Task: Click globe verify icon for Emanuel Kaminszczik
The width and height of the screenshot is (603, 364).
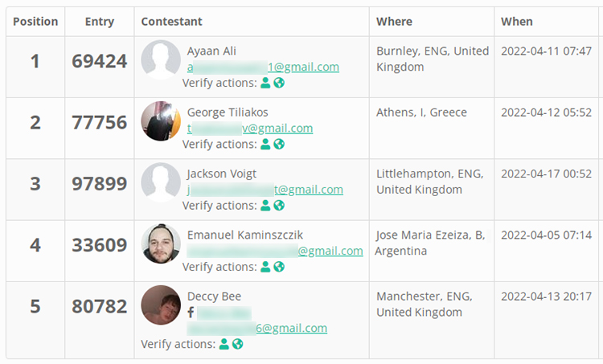Action: (279, 267)
